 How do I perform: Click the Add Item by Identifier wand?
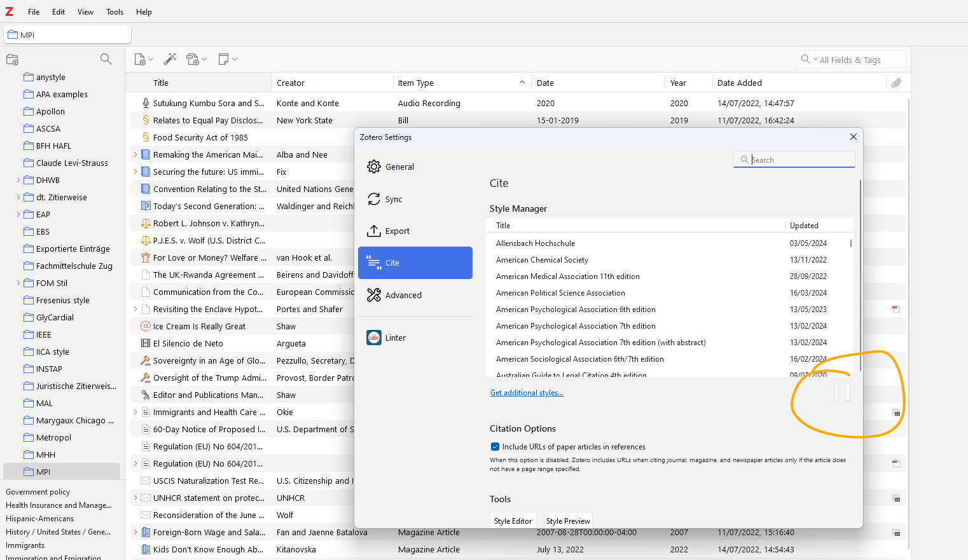tap(170, 59)
